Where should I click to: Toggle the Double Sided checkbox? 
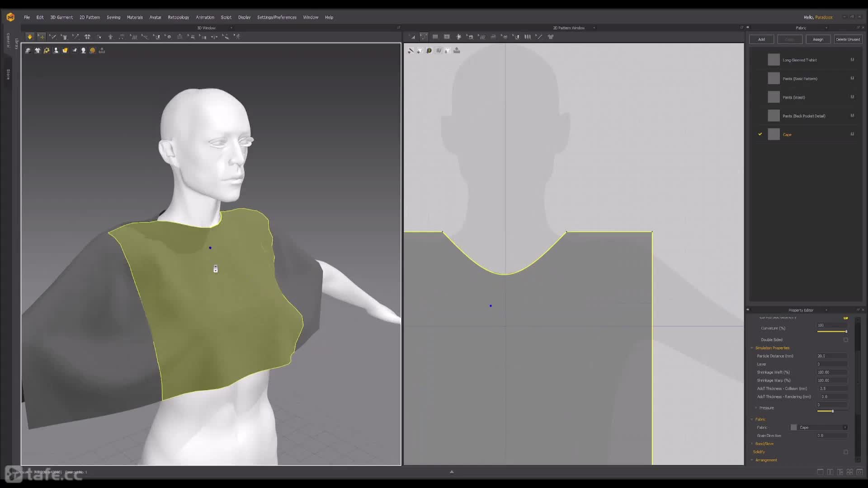[x=845, y=340]
